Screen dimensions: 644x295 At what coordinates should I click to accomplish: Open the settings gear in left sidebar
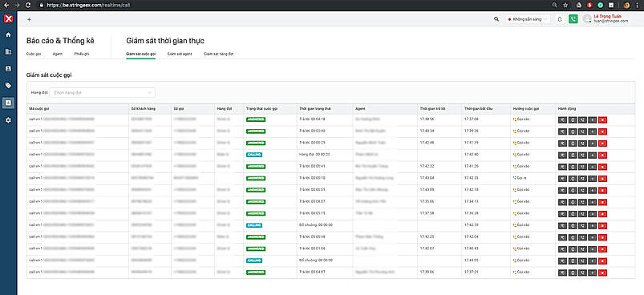pyautogui.click(x=8, y=119)
